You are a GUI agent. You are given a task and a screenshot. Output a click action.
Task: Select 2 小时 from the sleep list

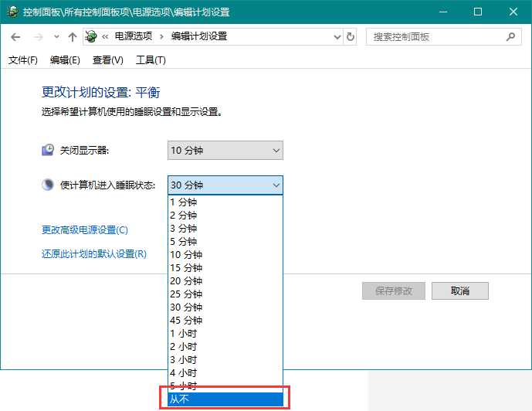click(225, 347)
